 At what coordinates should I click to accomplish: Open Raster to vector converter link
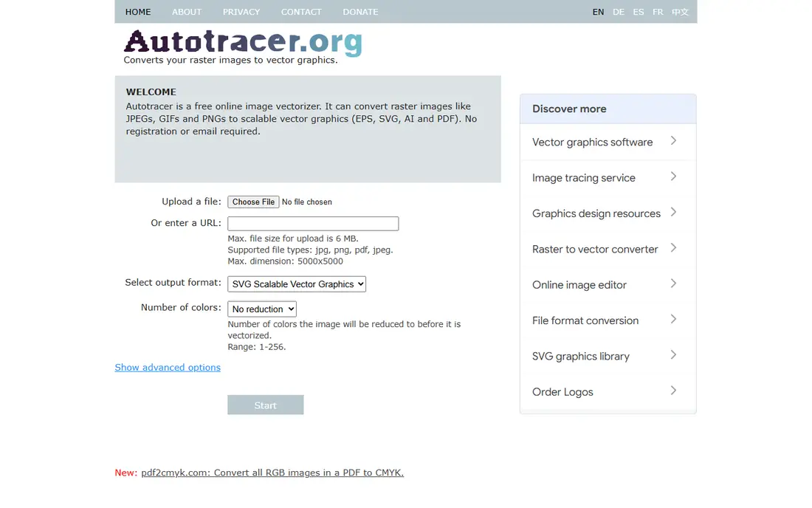point(595,250)
